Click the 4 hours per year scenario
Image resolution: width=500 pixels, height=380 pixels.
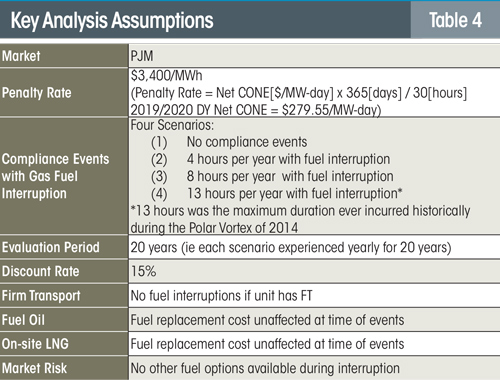(x=288, y=159)
